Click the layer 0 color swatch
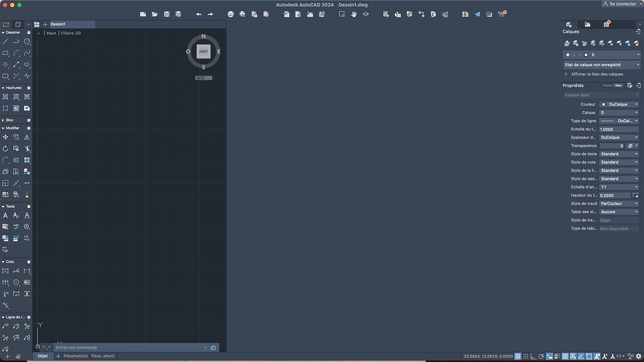Image resolution: width=644 pixels, height=362 pixels. click(x=586, y=55)
